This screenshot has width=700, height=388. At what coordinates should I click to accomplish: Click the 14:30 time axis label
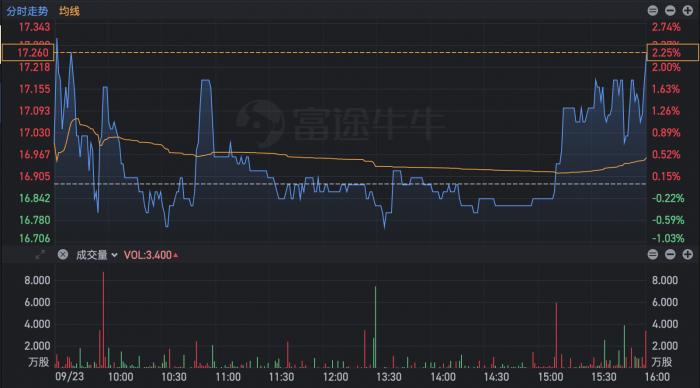tap(496, 377)
